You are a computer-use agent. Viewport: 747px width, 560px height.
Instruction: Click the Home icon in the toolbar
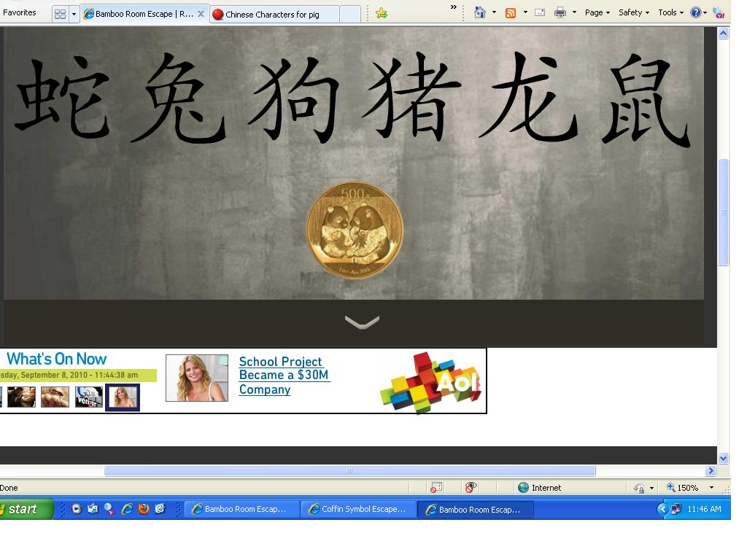pyautogui.click(x=480, y=12)
